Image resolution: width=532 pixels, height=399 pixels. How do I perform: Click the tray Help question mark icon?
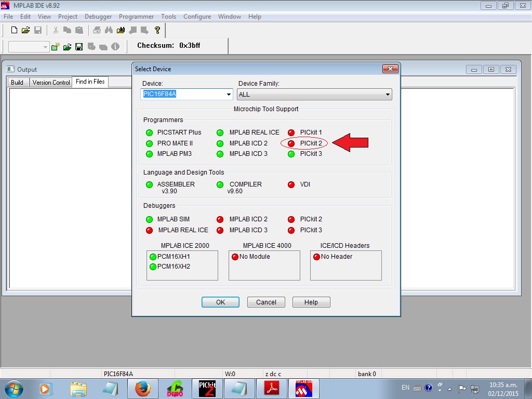coord(429,388)
